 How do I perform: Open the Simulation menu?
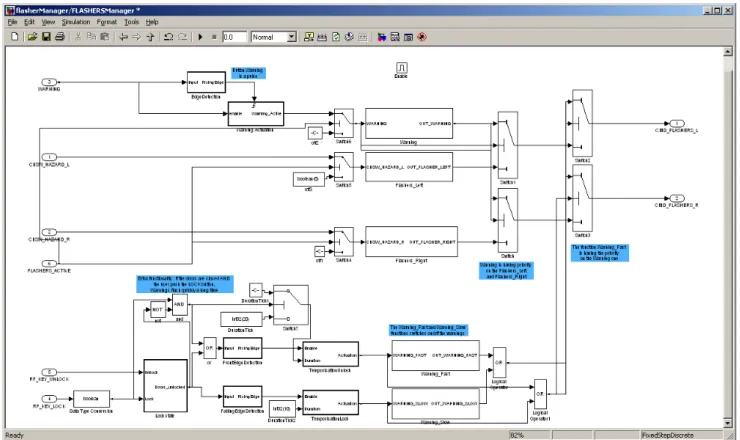tap(76, 22)
